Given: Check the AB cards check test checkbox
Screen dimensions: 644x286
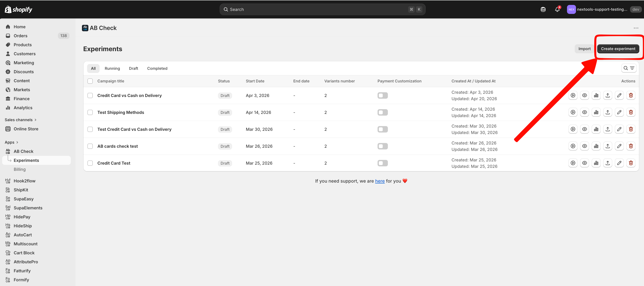Looking at the screenshot, I should point(90,146).
